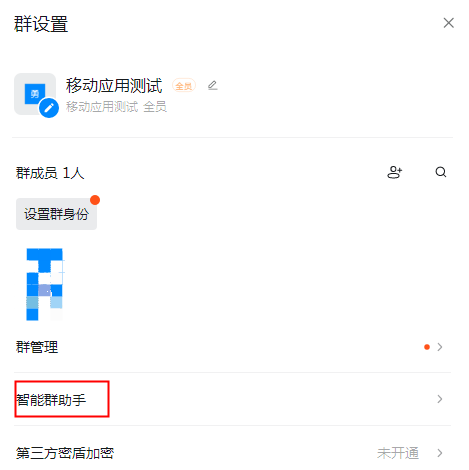Click the add member icon
This screenshot has width=469, height=470.
tap(394, 172)
